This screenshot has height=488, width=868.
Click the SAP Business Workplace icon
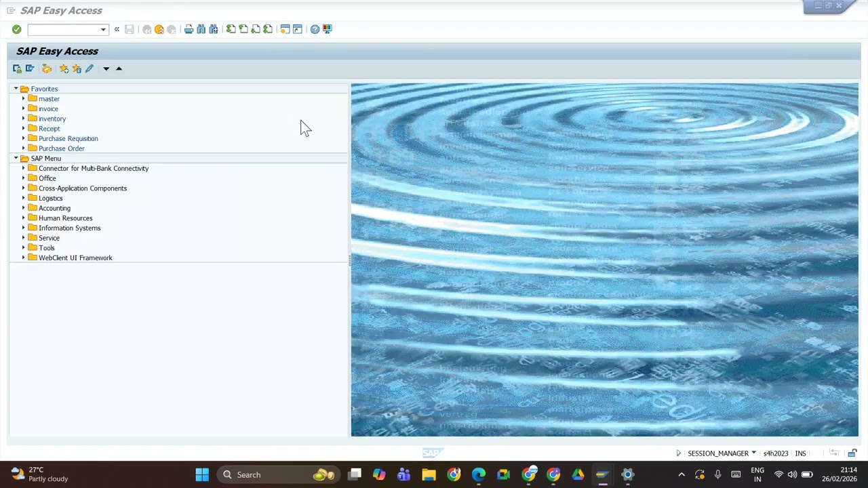[47, 68]
